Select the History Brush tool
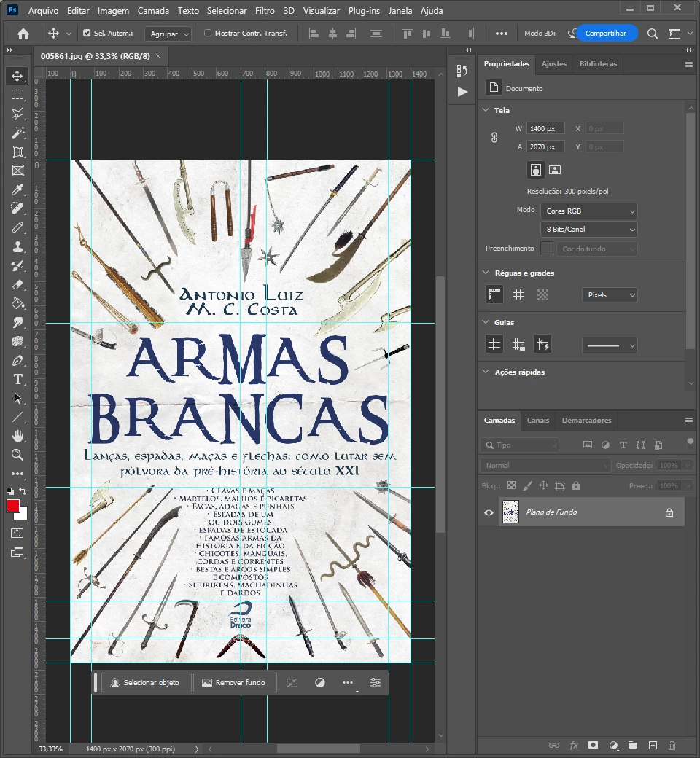 click(x=17, y=265)
